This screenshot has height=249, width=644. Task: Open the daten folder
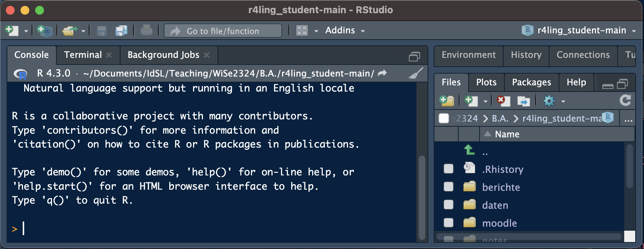(495, 205)
